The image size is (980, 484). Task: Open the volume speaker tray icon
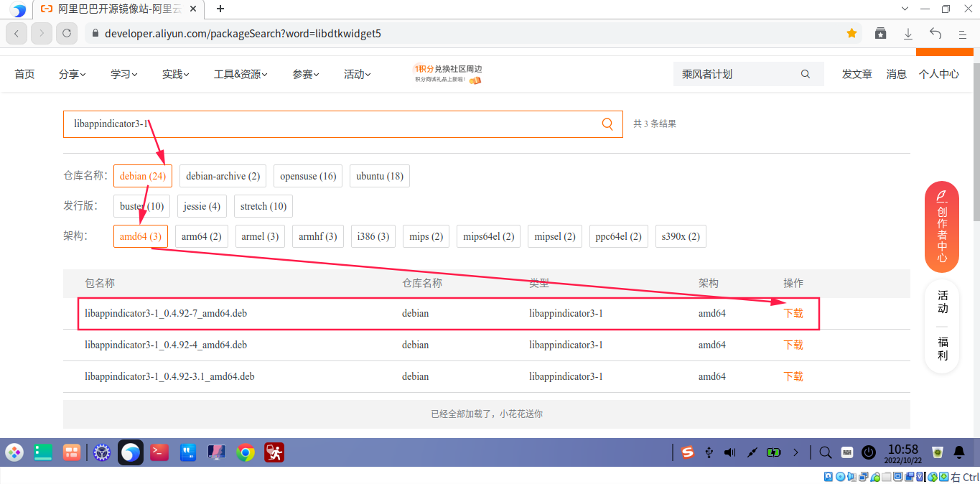point(730,452)
